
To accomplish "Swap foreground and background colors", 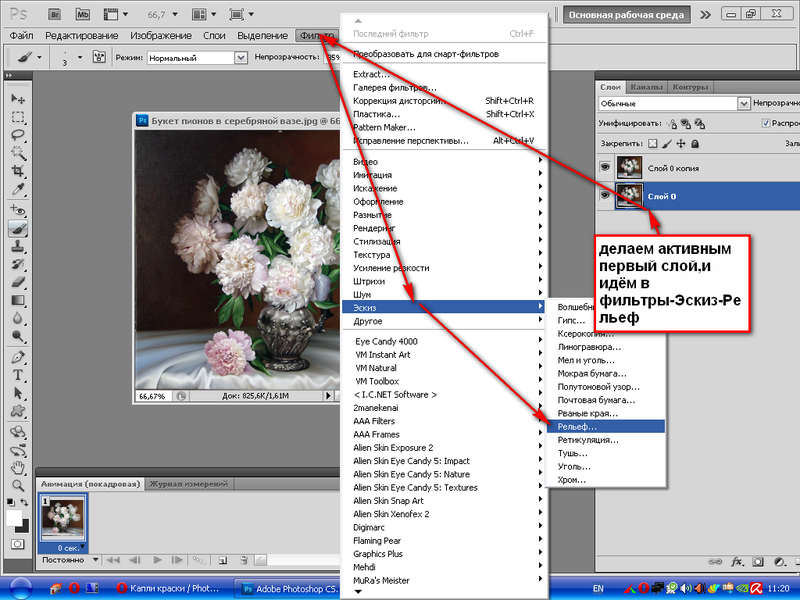I will click(24, 503).
